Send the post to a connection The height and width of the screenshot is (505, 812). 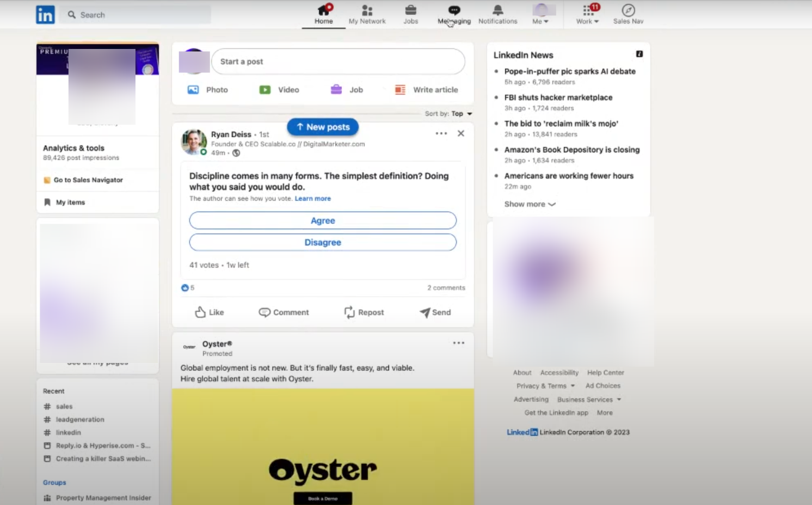click(435, 312)
